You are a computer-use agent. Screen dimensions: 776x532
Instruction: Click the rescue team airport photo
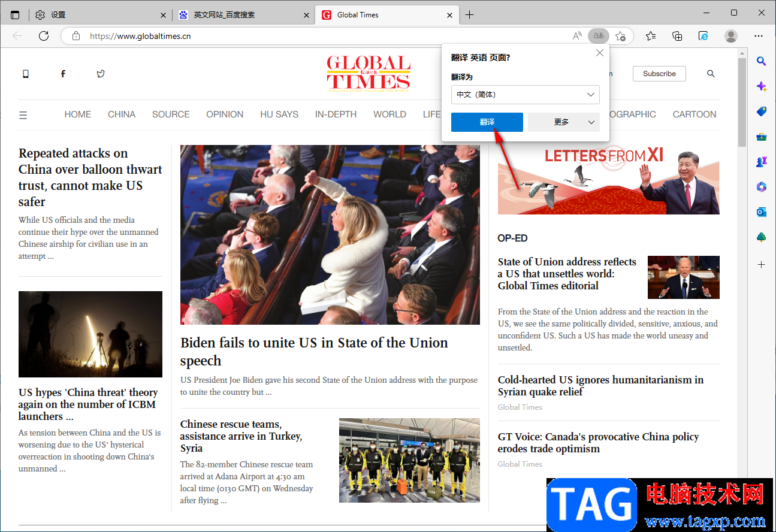coord(409,460)
